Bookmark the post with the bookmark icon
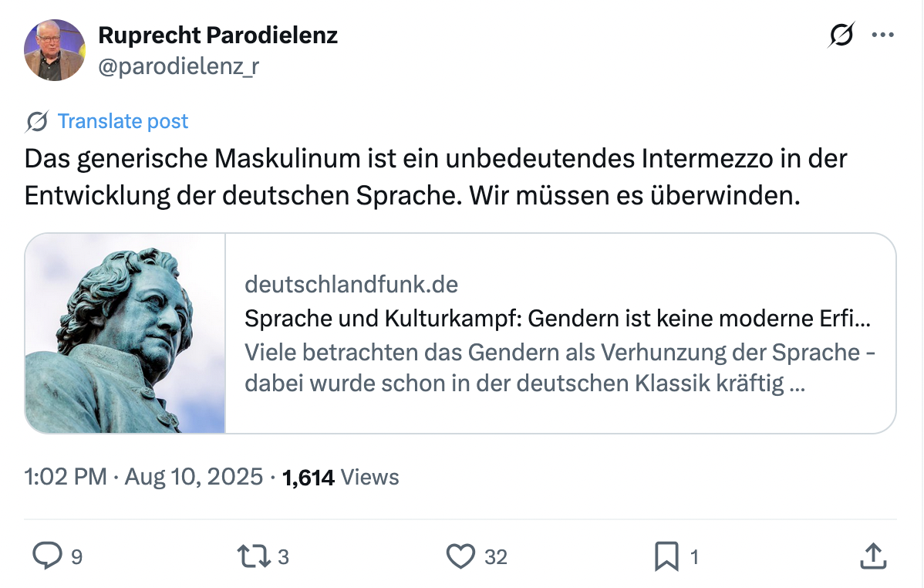Viewport: 924px width, 588px height. click(x=666, y=556)
